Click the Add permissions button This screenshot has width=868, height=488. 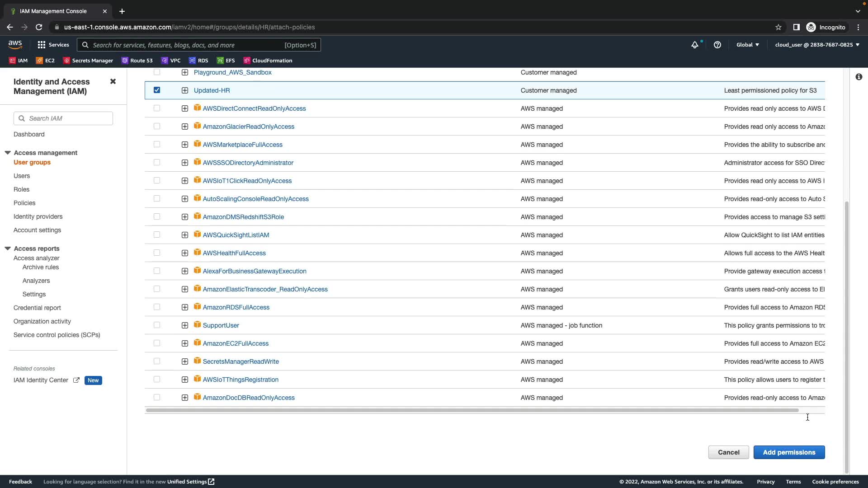[789, 452]
